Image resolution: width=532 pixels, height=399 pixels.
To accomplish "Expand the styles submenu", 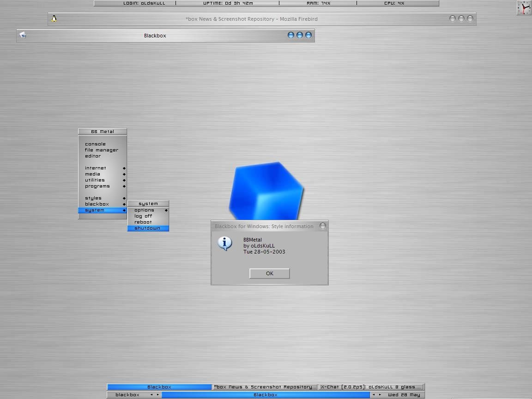I will point(103,198).
